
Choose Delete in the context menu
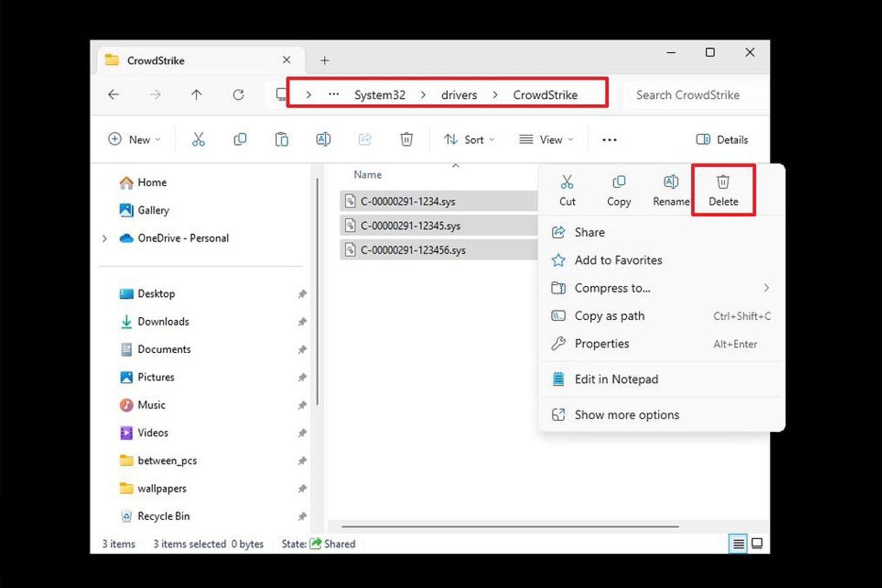click(724, 191)
